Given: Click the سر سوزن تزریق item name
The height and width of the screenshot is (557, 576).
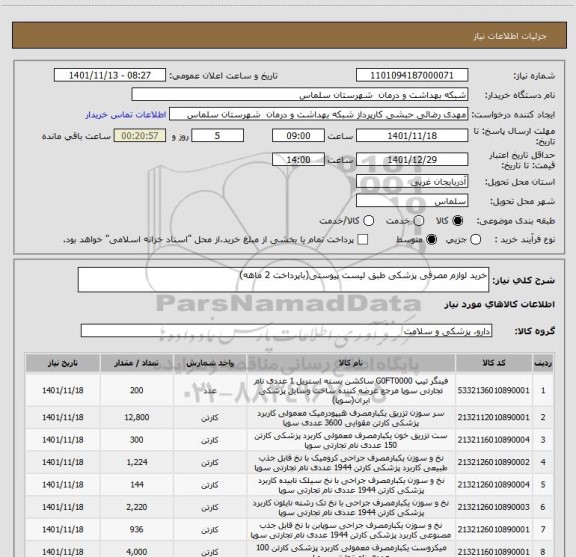Looking at the screenshot, I should click(351, 418).
